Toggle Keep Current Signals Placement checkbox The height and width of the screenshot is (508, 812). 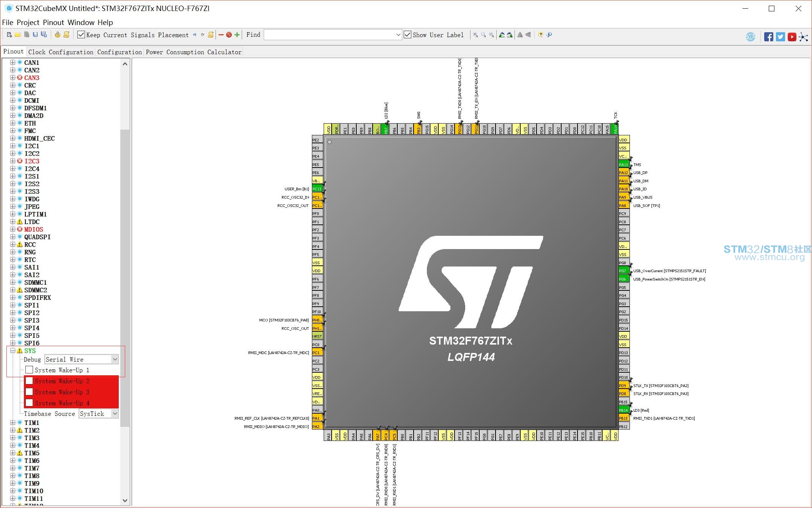tap(81, 35)
